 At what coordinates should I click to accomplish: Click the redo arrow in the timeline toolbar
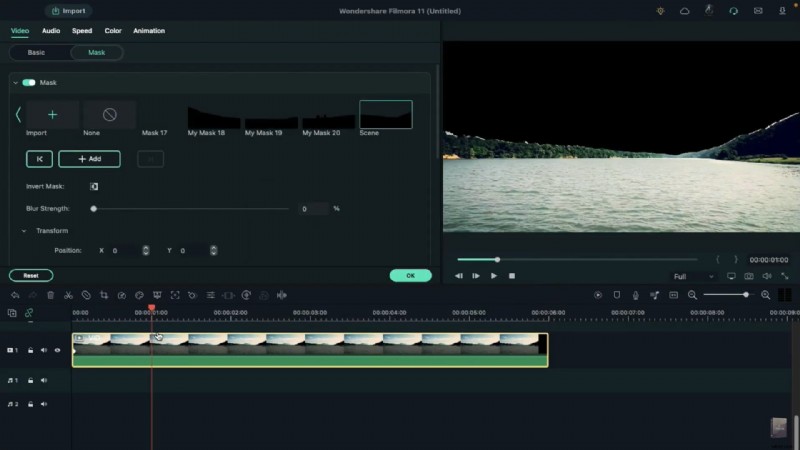pyautogui.click(x=33, y=295)
